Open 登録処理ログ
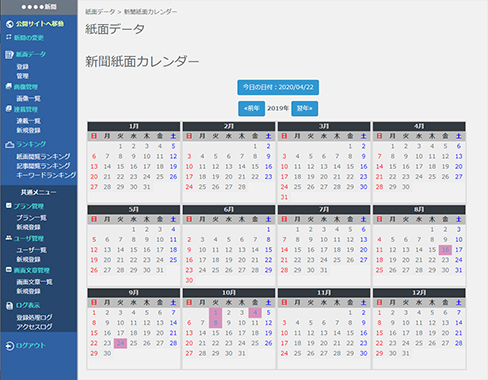This screenshot has width=488, height=380. [35, 317]
